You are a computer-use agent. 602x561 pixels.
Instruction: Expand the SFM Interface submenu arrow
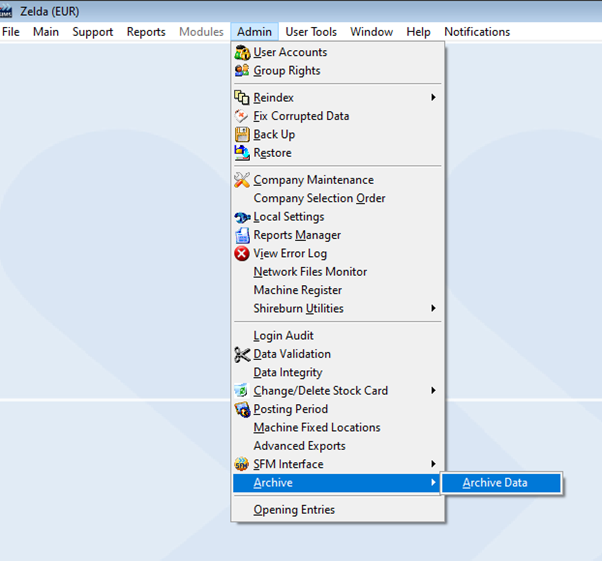pyautogui.click(x=433, y=464)
